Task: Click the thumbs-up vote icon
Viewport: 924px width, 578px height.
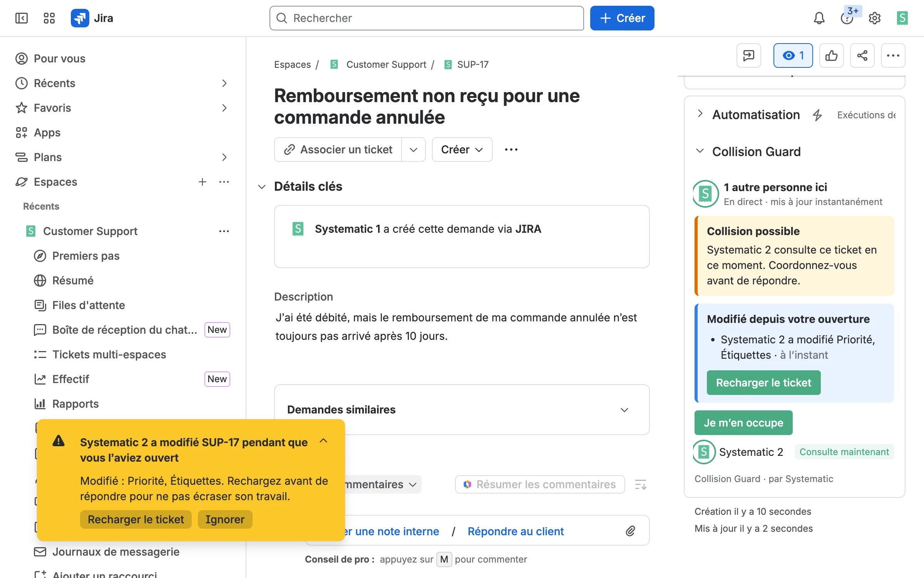Action: coord(832,55)
